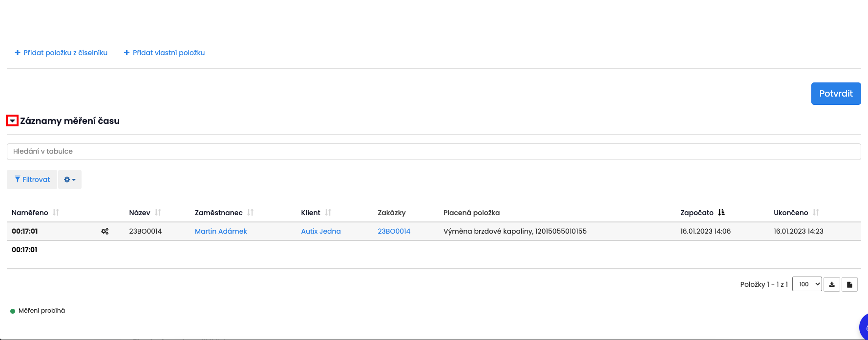Click Přidat položku z číselníku

pos(61,53)
